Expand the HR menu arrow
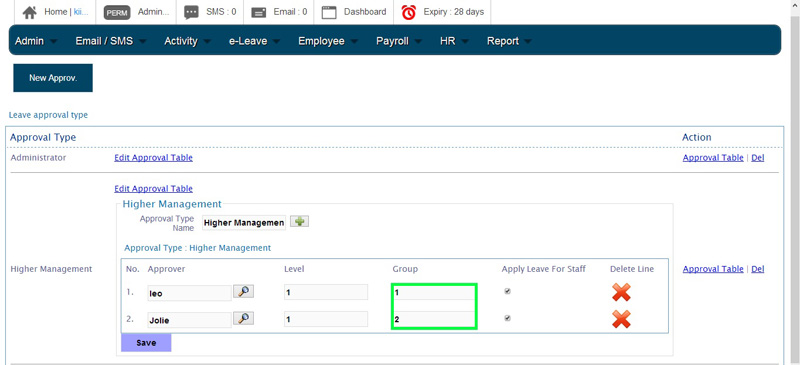Viewport: 800px width, 365px height. [465, 42]
